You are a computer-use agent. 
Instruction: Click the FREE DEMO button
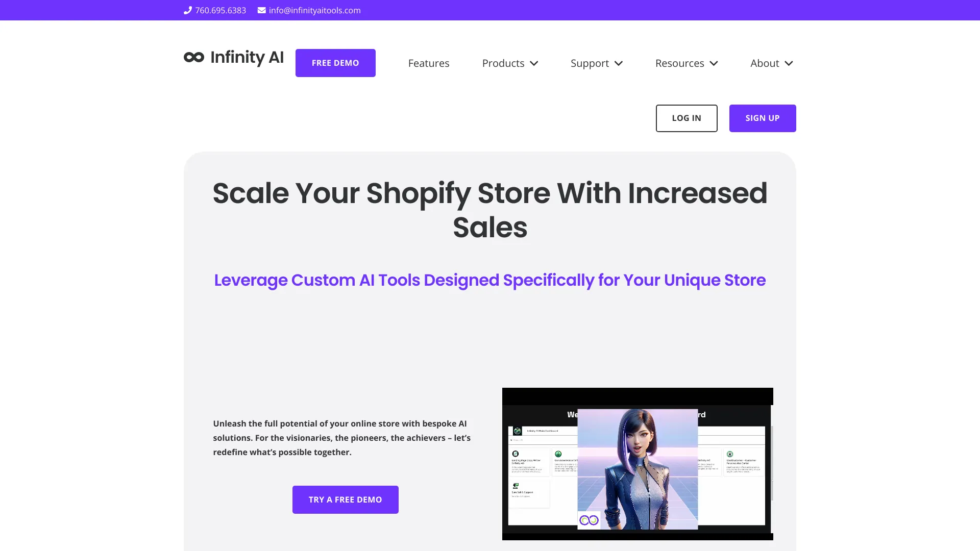(335, 63)
